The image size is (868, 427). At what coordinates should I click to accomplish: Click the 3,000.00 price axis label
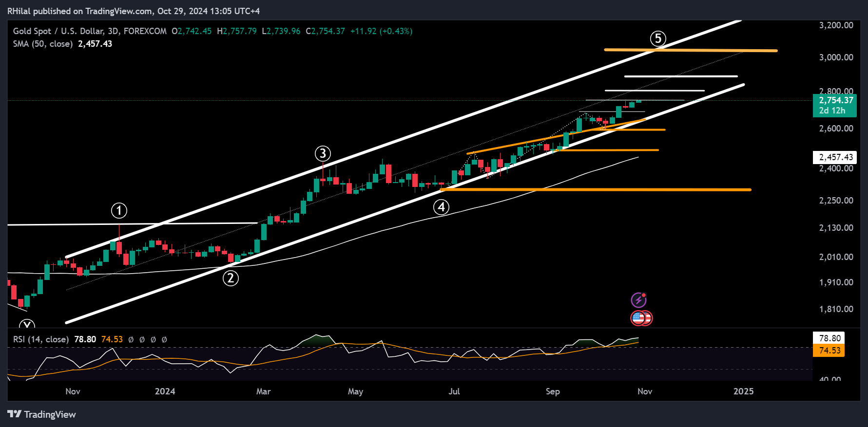(x=836, y=57)
